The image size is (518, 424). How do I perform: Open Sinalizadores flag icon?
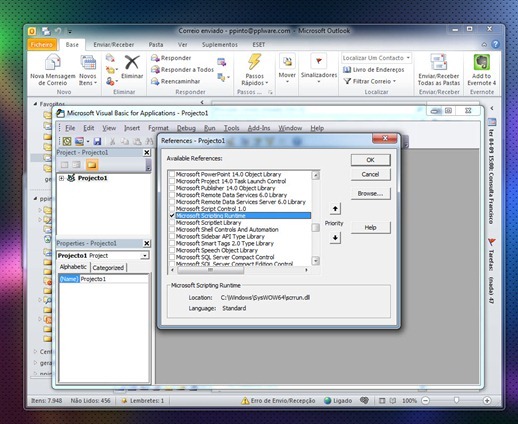click(319, 61)
